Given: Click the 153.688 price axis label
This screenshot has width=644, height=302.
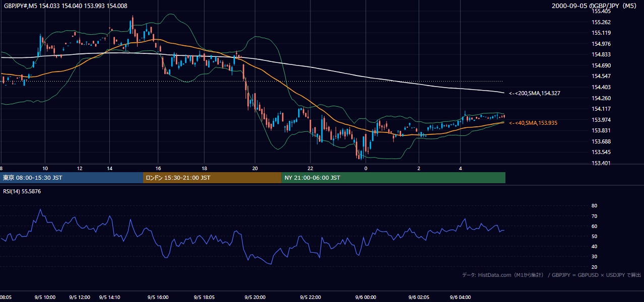Looking at the screenshot, I should 601,141.
